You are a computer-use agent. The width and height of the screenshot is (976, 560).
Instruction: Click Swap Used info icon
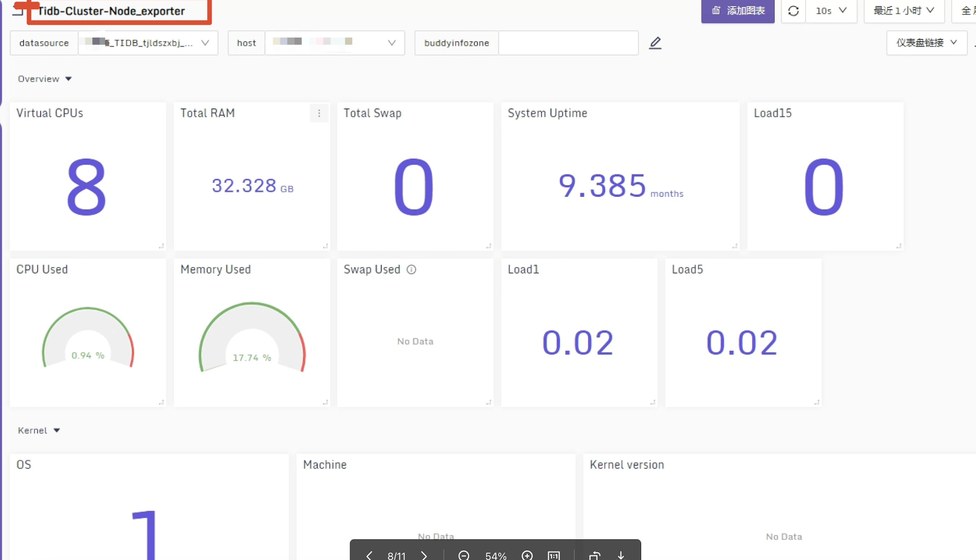pyautogui.click(x=411, y=270)
